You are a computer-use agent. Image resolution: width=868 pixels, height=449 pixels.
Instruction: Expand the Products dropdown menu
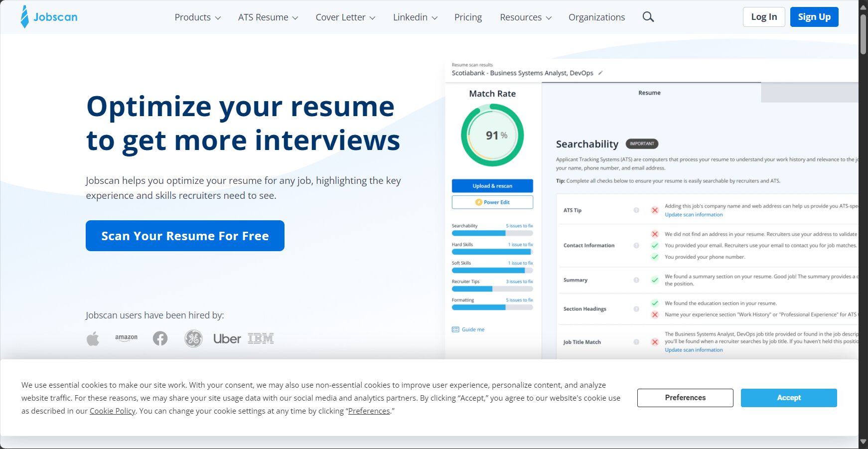(197, 17)
